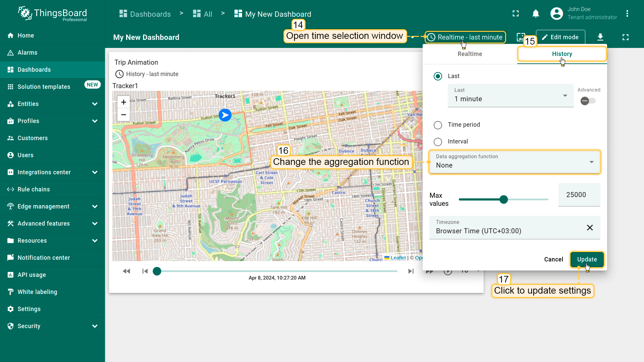Image resolution: width=644 pixels, height=362 pixels.
Task: Click the export dashboard download icon
Action: [x=600, y=37]
